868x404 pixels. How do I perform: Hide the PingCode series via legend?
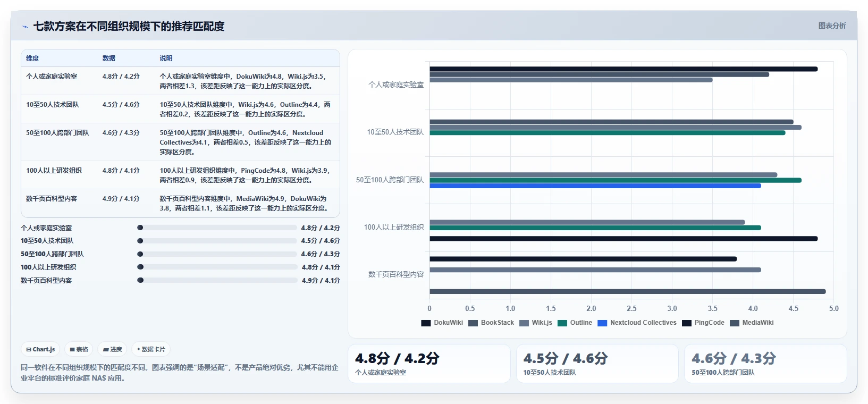(x=703, y=323)
